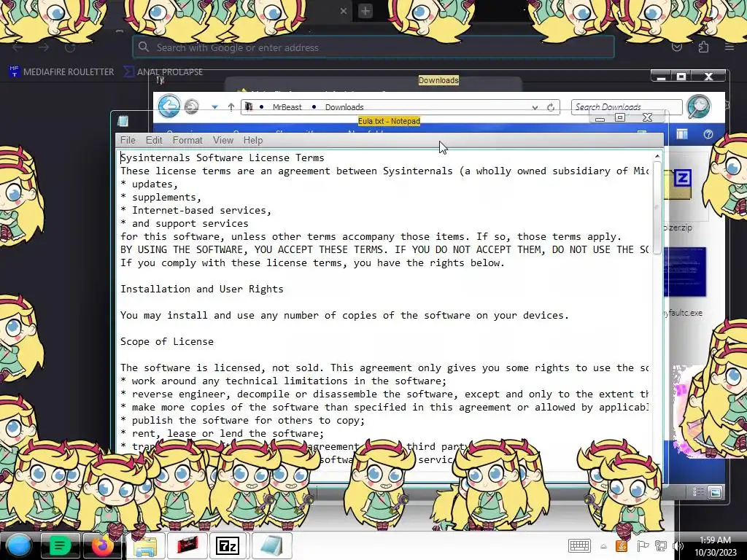Open recent locations dropdown in Explorer

[x=215, y=107]
